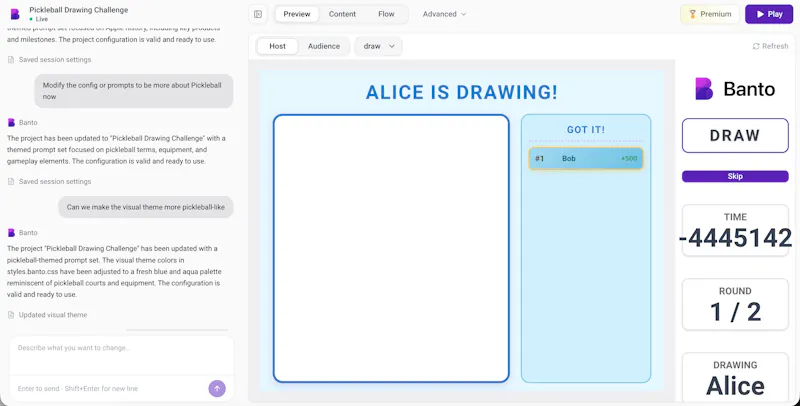
Task: Click the Skip button
Action: pos(735,176)
